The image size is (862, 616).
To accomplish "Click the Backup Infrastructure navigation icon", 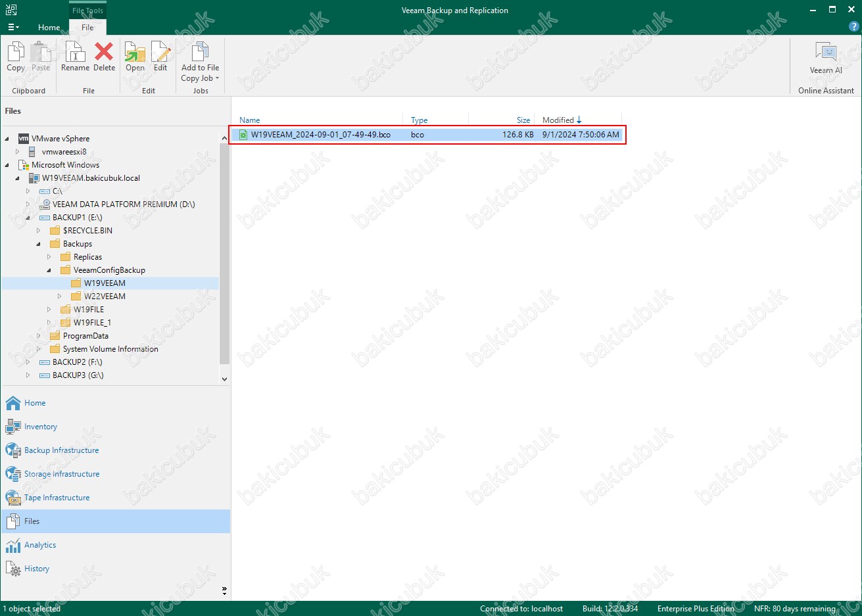I will click(x=13, y=450).
